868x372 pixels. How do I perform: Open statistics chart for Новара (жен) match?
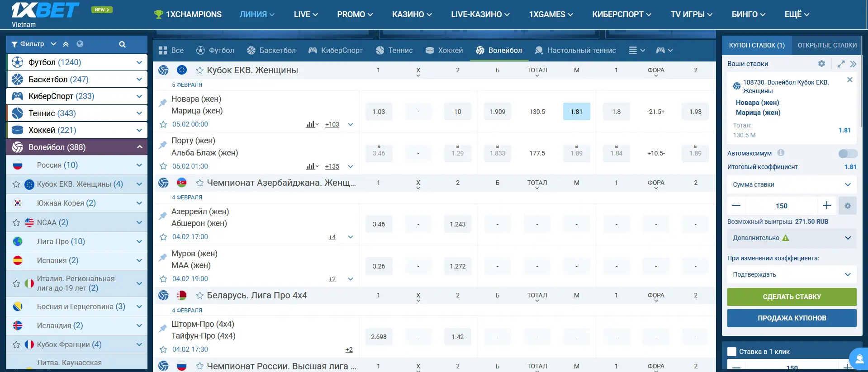pos(312,124)
